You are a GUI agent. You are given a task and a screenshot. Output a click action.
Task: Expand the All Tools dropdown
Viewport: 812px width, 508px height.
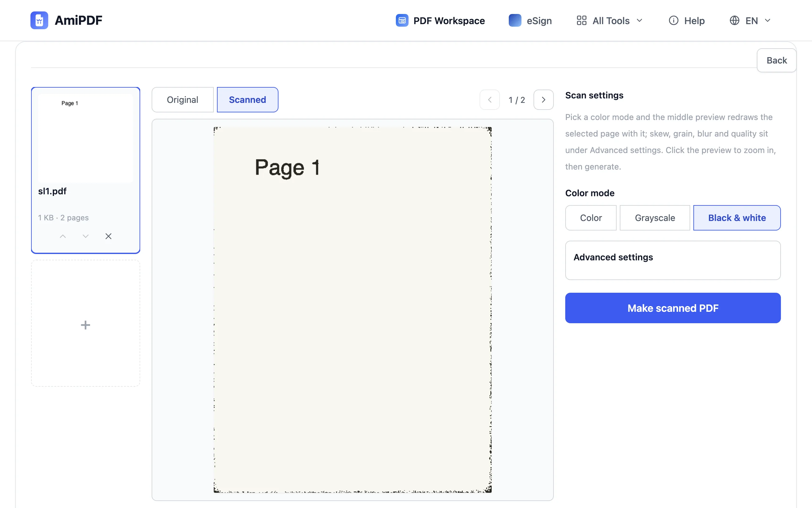pos(610,21)
